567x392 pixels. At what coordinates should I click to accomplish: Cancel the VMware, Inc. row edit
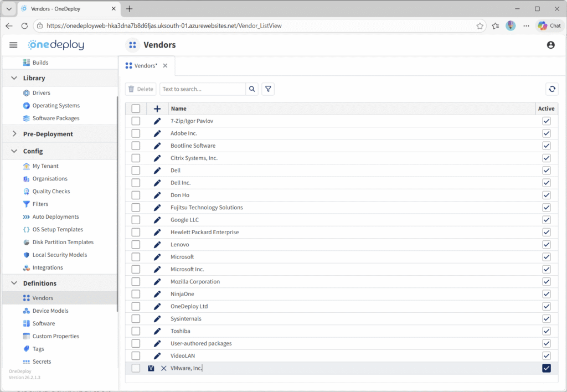(x=163, y=368)
